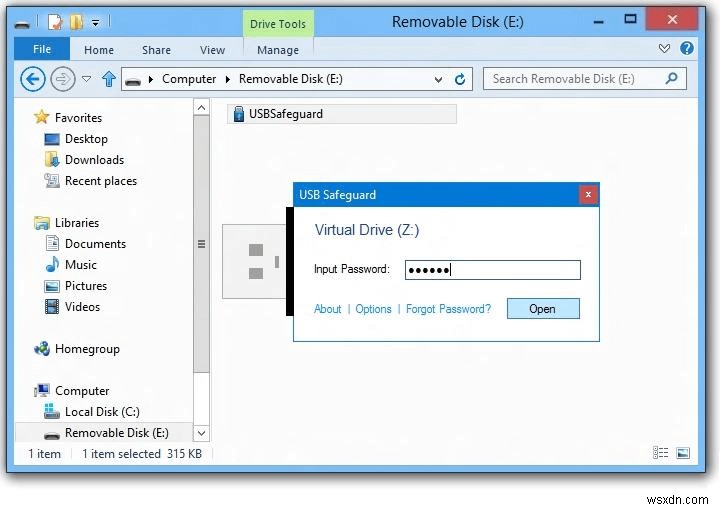720x510 pixels.
Task: Switch to the Home ribbon tab
Action: click(x=99, y=50)
